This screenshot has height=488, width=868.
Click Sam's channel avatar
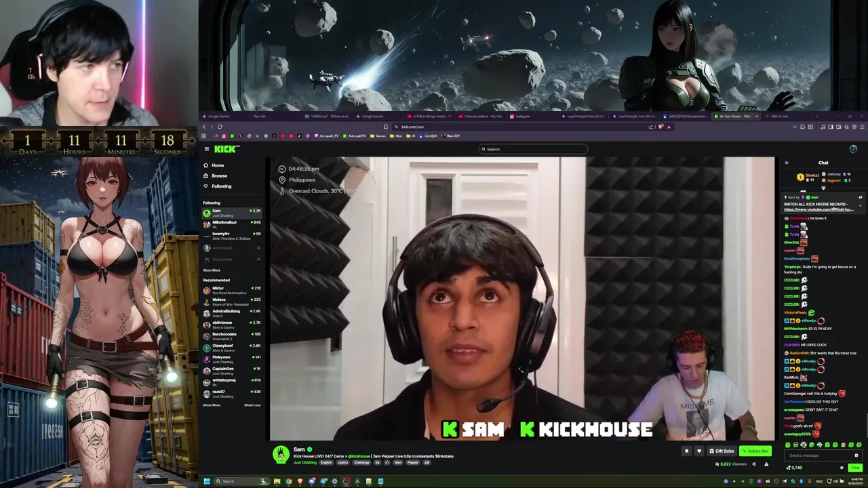pyautogui.click(x=281, y=454)
